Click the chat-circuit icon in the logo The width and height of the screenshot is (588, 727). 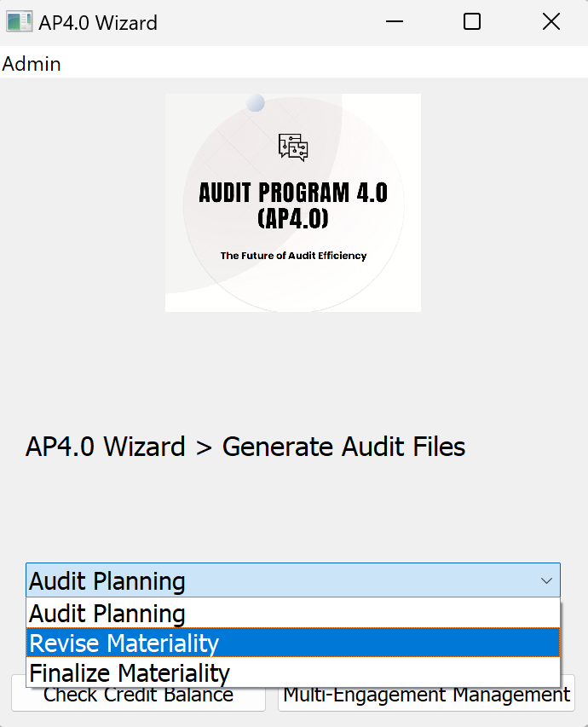292,147
